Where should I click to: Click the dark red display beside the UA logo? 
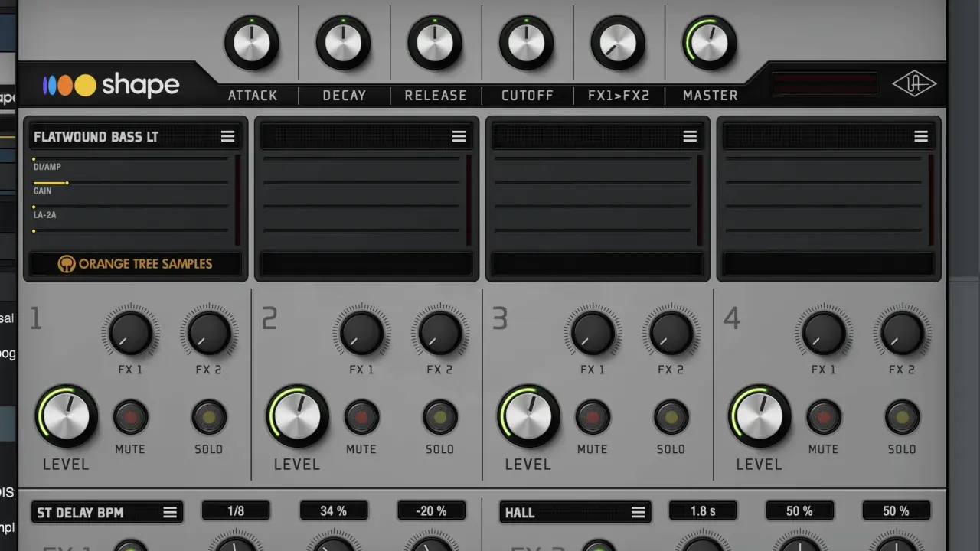click(x=825, y=84)
